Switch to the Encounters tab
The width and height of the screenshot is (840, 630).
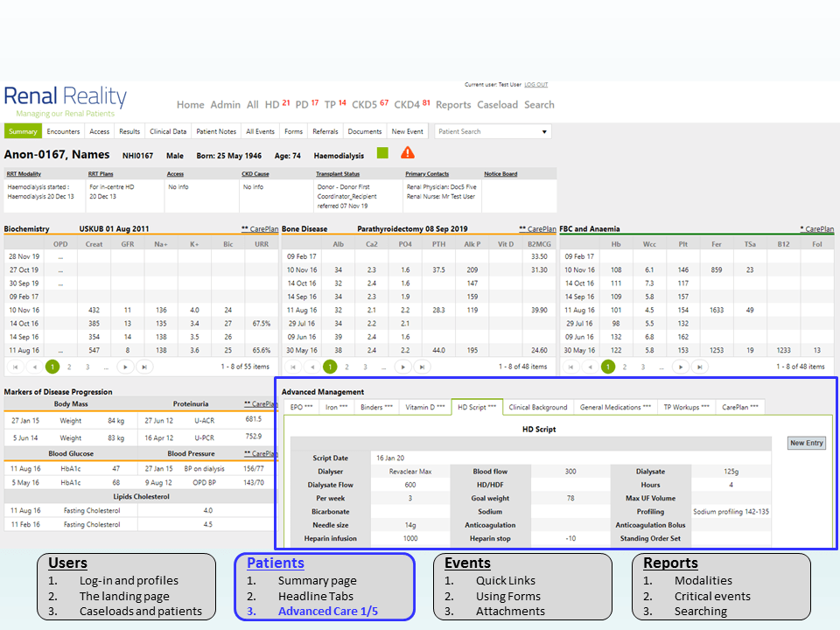tap(64, 132)
